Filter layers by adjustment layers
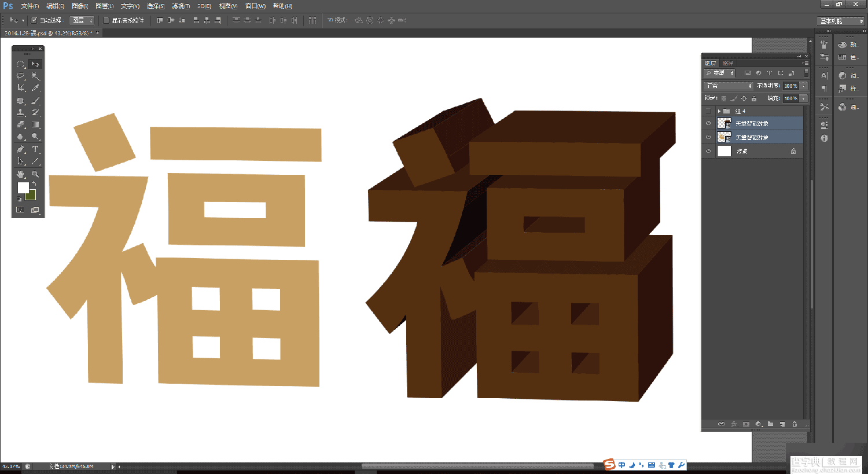 pyautogui.click(x=758, y=73)
